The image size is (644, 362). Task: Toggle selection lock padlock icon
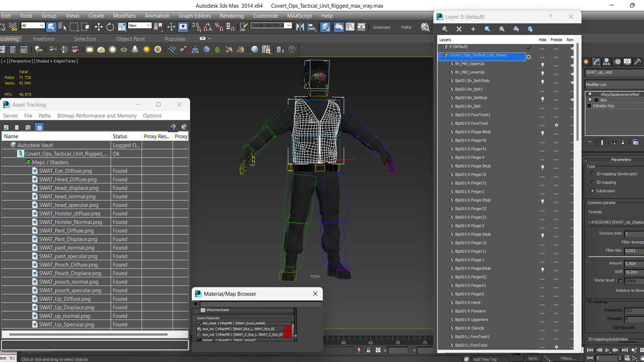(x=368, y=350)
